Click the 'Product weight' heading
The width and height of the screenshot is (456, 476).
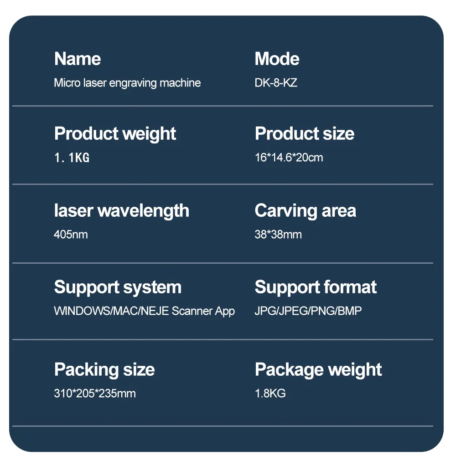pyautogui.click(x=115, y=134)
